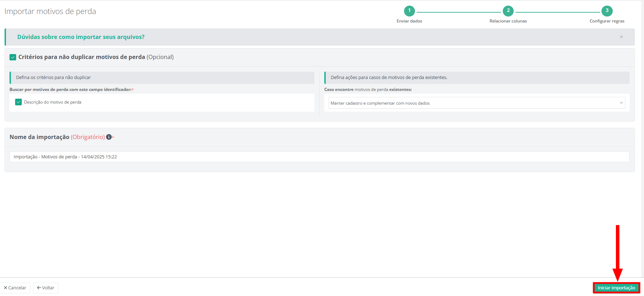
Task: Select the Relacionar colunas step label
Action: click(x=508, y=21)
